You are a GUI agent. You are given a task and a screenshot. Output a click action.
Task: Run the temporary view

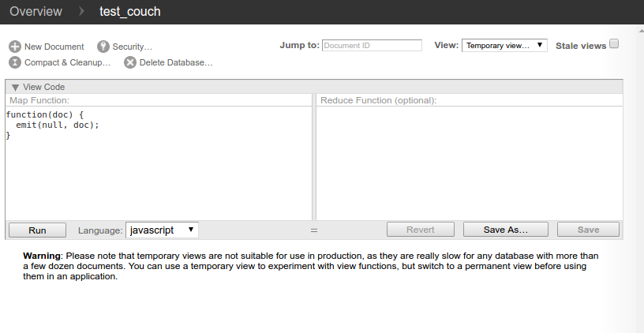click(x=37, y=230)
